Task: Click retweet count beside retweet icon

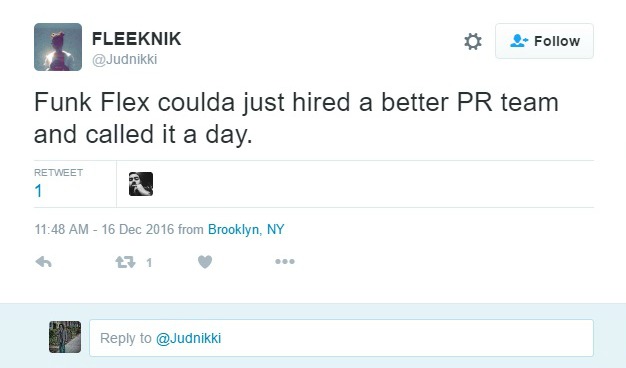Action: 149,263
